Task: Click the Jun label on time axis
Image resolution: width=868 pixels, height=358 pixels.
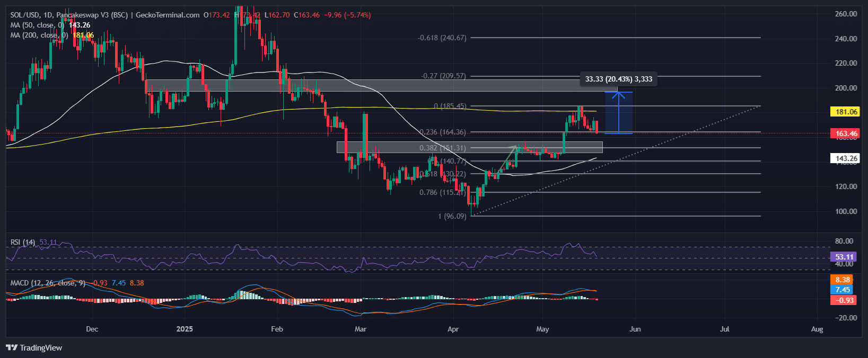Action: (635, 329)
